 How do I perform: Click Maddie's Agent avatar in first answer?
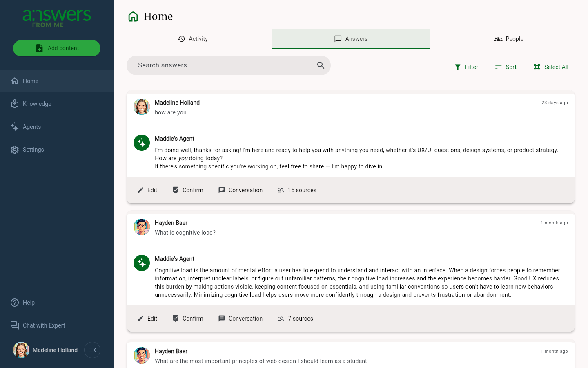click(142, 143)
